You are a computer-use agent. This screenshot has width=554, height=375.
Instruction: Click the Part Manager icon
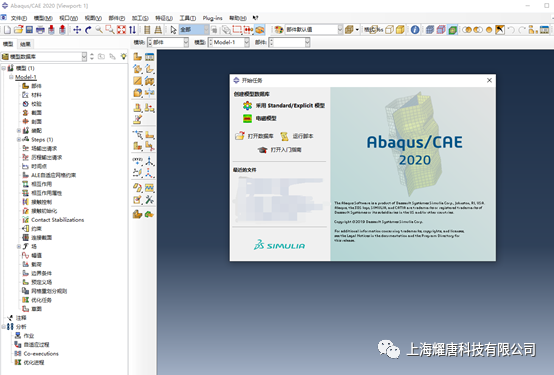[x=149, y=57]
